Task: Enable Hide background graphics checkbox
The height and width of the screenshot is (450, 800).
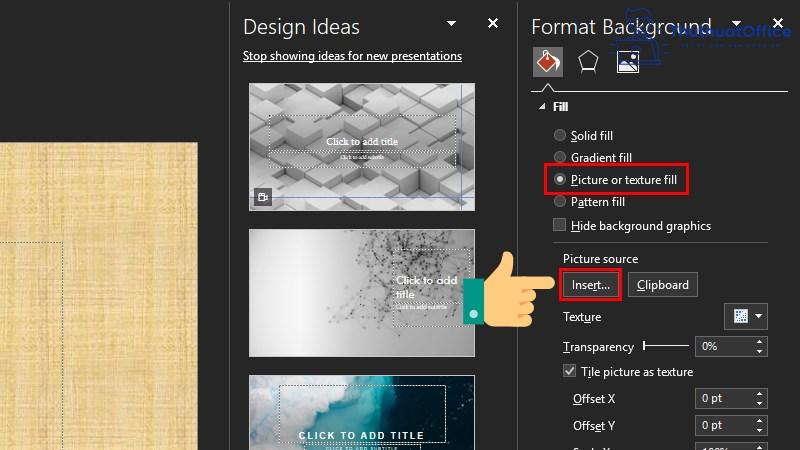Action: pos(559,225)
